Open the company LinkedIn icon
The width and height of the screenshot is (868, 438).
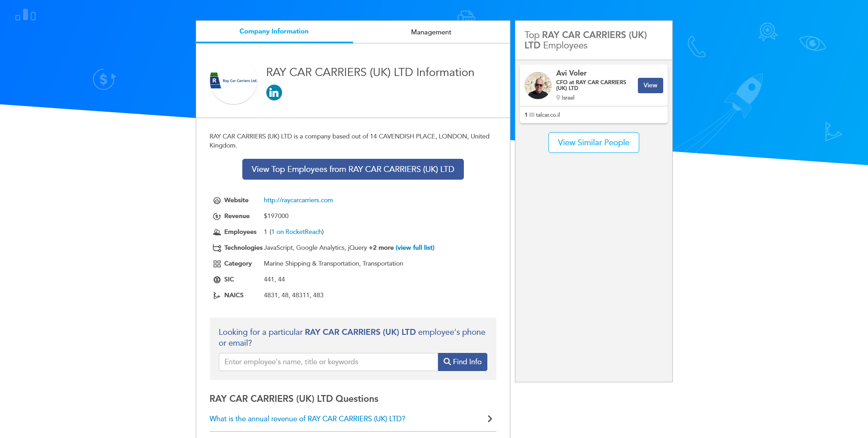click(274, 93)
